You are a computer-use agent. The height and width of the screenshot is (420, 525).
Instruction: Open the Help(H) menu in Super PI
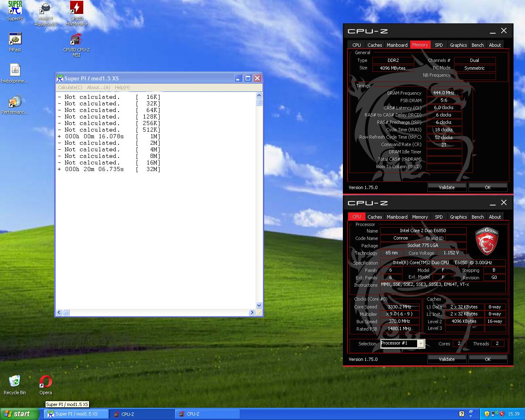[x=122, y=87]
